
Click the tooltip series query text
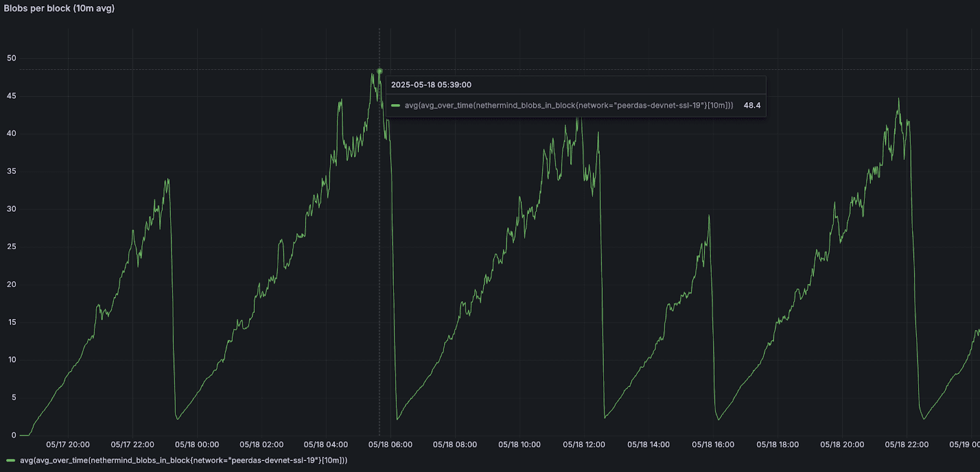click(568, 105)
